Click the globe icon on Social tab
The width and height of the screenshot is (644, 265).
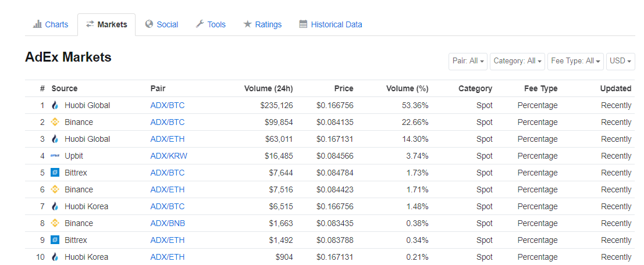pyautogui.click(x=149, y=24)
